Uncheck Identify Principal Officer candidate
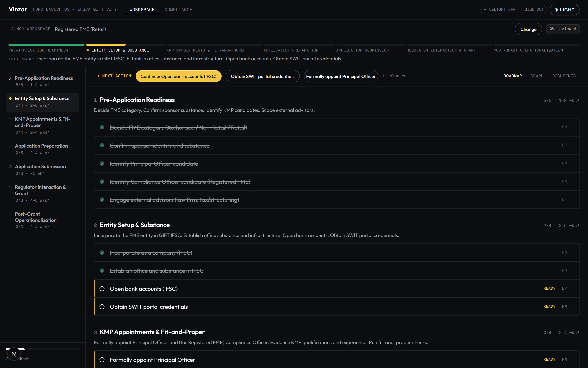 click(x=102, y=164)
